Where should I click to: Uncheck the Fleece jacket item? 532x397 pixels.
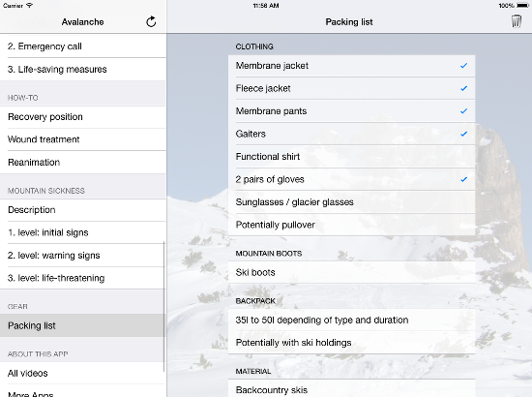pos(351,89)
